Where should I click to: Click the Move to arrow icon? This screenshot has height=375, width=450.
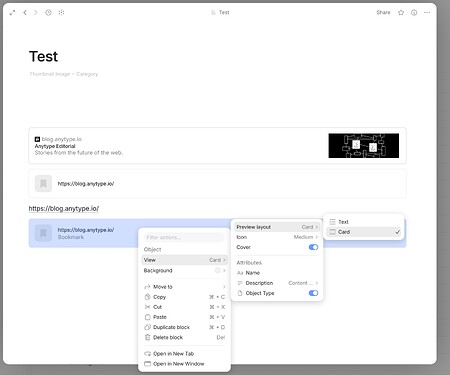(147, 287)
